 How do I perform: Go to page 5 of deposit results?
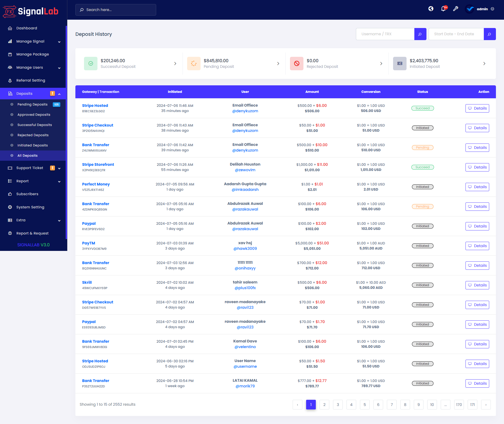365,404
